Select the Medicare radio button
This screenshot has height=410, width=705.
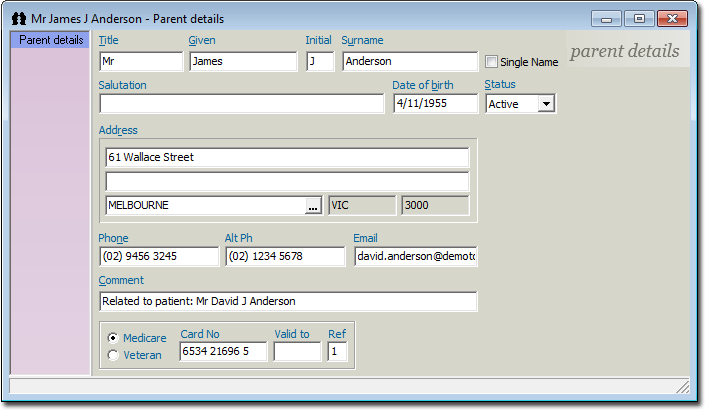pyautogui.click(x=113, y=338)
